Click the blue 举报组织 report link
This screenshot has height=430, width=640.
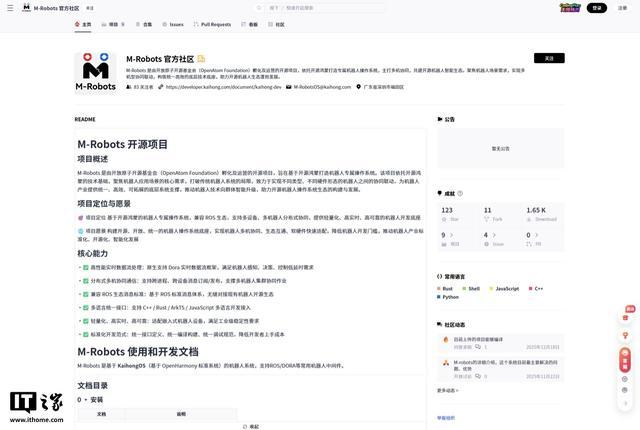tap(446, 418)
